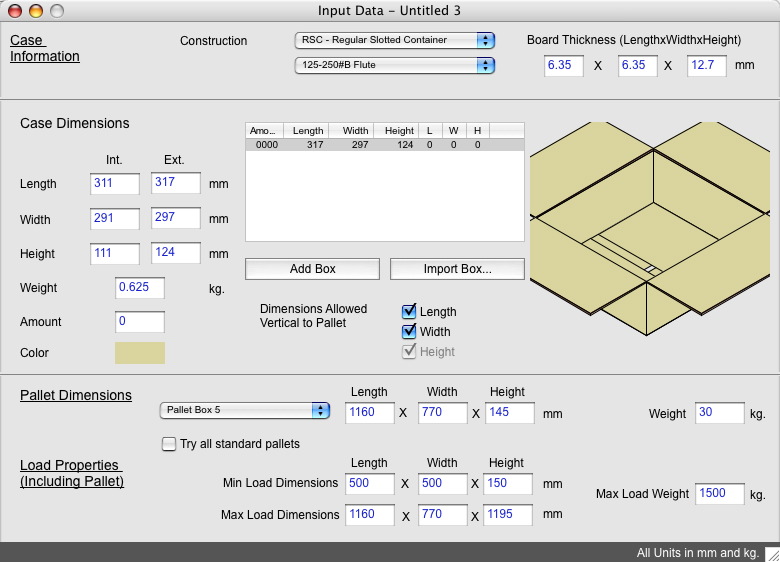Click the pallet Width field 770

[442, 413]
